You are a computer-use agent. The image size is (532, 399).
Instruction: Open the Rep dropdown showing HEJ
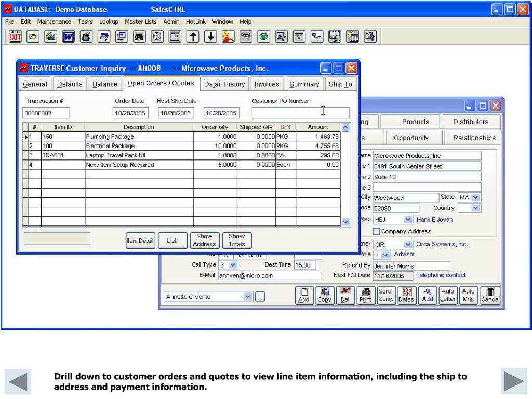(x=408, y=220)
